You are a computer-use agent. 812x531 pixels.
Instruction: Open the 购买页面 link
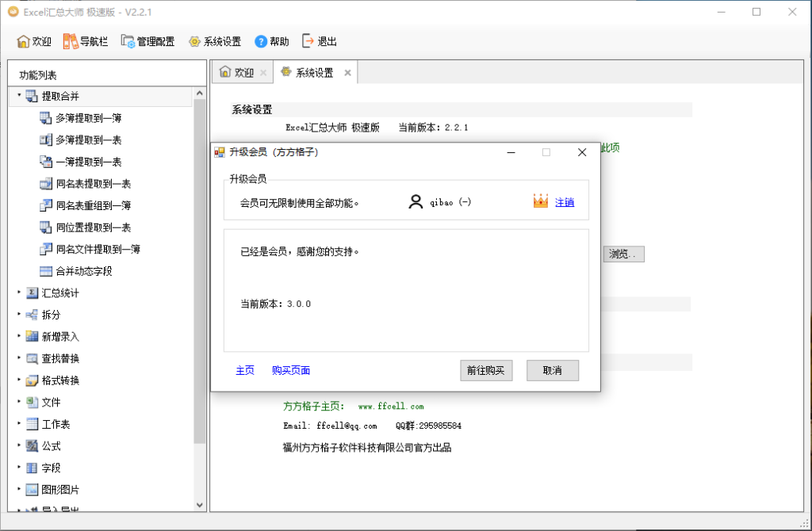tap(291, 370)
